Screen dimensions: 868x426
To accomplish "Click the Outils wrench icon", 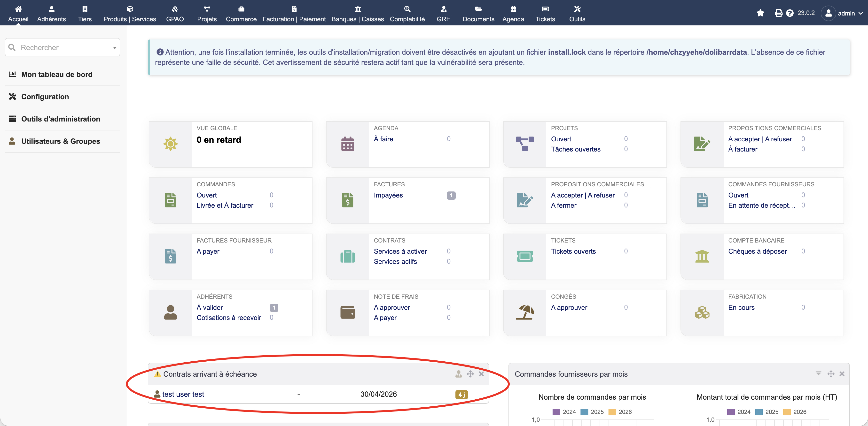I will (577, 9).
